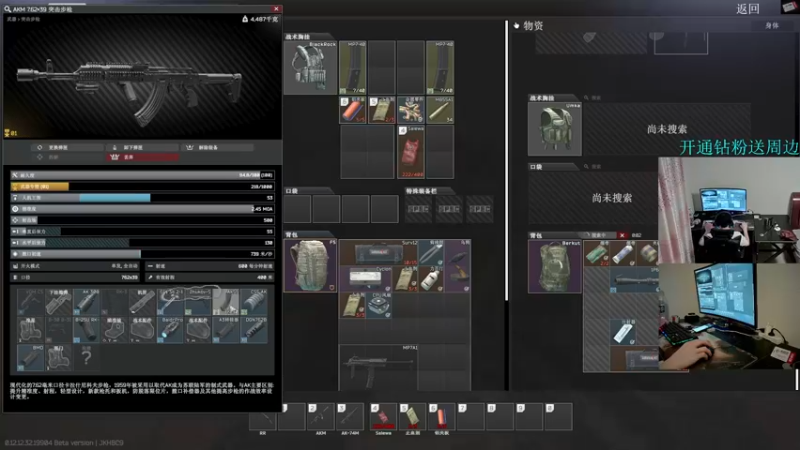
Task: Select the empty 弹匣 slot in mods grid
Action: [58, 357]
